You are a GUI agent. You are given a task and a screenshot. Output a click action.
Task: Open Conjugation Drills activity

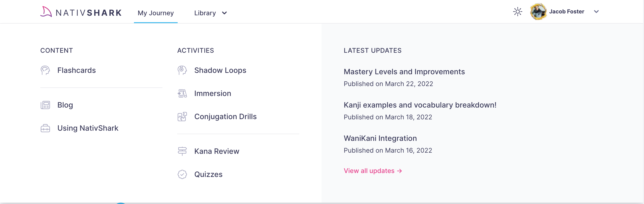(x=225, y=117)
